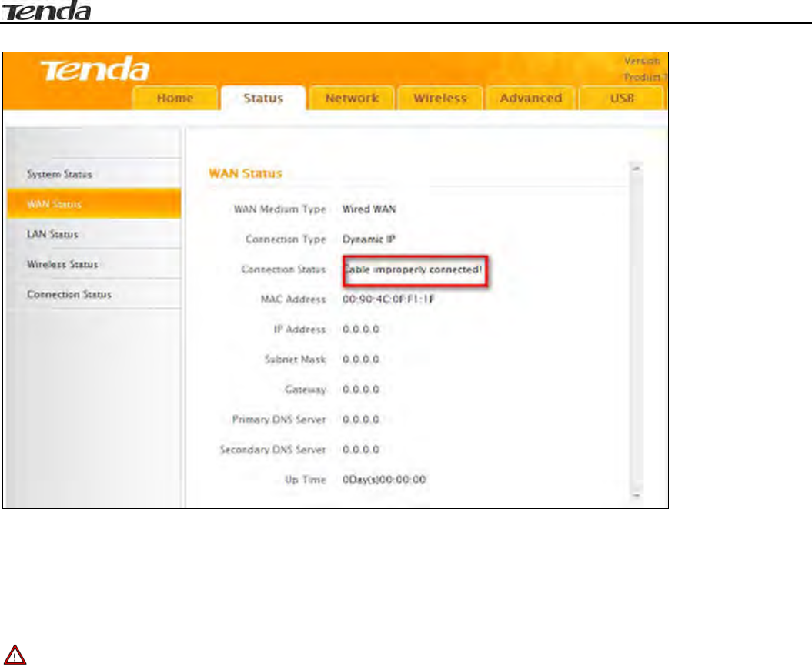
Task: Select the 'Wired WAN' value
Action: 369,209
